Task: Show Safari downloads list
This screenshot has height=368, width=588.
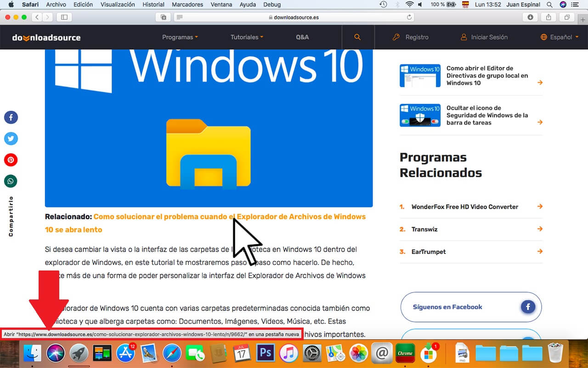Action: (531, 17)
